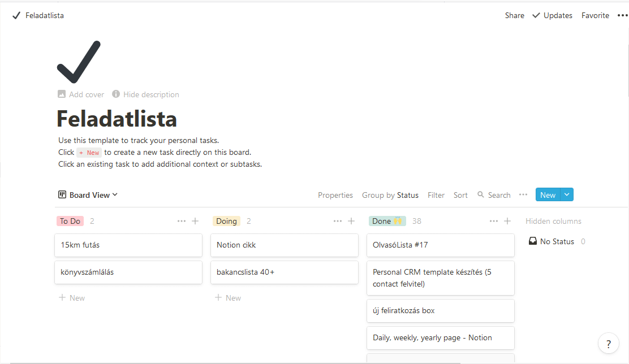Open the Filter menu
Screen dimensions: 629x364
click(x=436, y=195)
